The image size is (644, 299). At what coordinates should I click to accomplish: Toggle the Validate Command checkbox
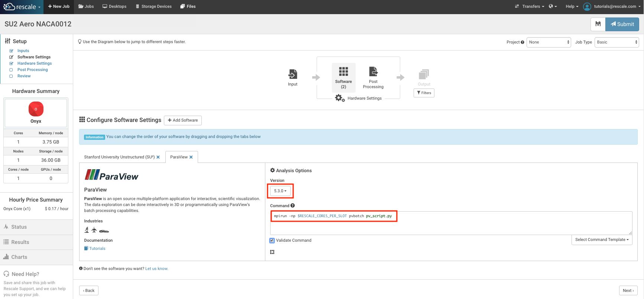pyautogui.click(x=272, y=241)
